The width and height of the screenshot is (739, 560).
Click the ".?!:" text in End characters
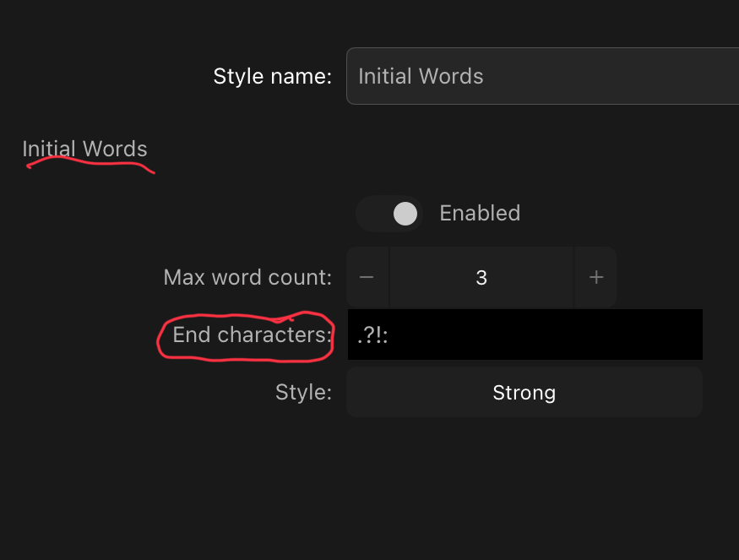coord(372,335)
